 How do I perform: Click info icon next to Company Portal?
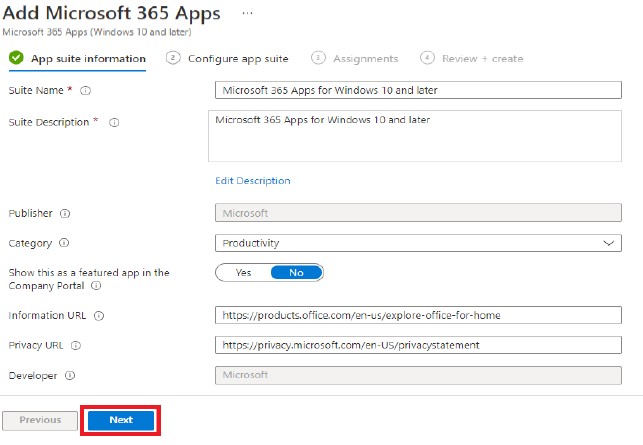(96, 285)
